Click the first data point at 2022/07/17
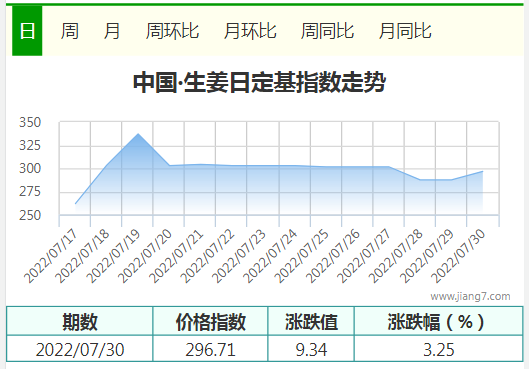 tap(75, 204)
